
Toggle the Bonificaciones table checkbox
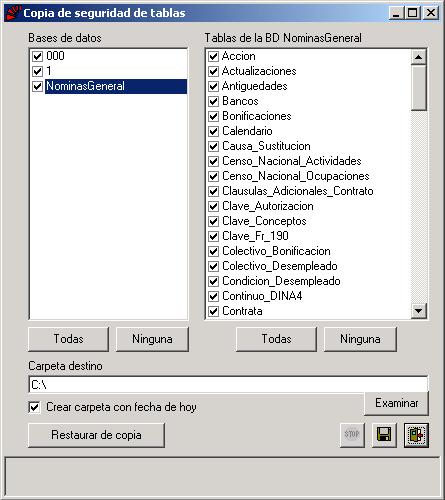(213, 116)
